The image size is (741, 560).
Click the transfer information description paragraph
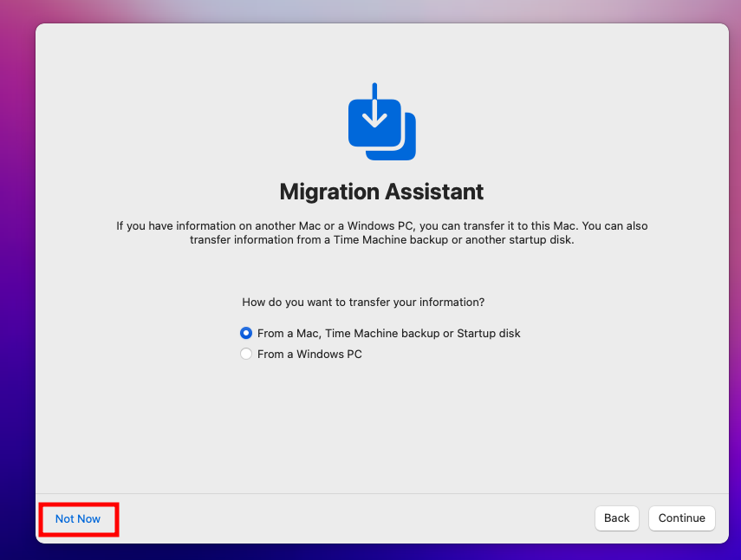click(x=382, y=233)
